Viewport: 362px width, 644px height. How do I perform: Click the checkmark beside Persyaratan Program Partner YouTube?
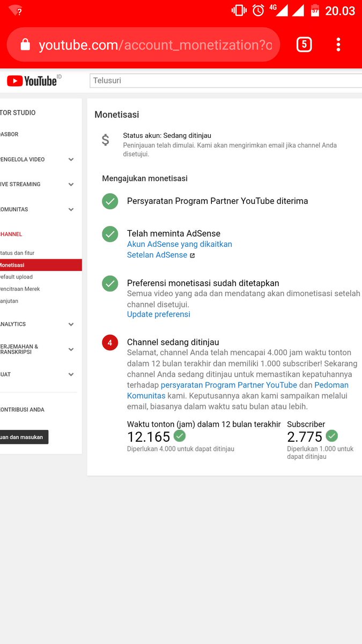tap(110, 201)
